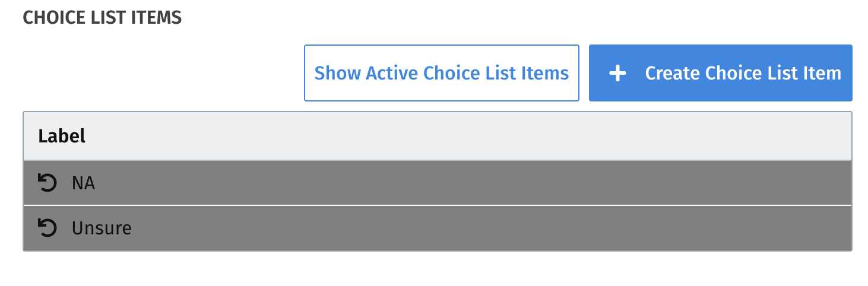Show Active Choice List Items

click(441, 73)
